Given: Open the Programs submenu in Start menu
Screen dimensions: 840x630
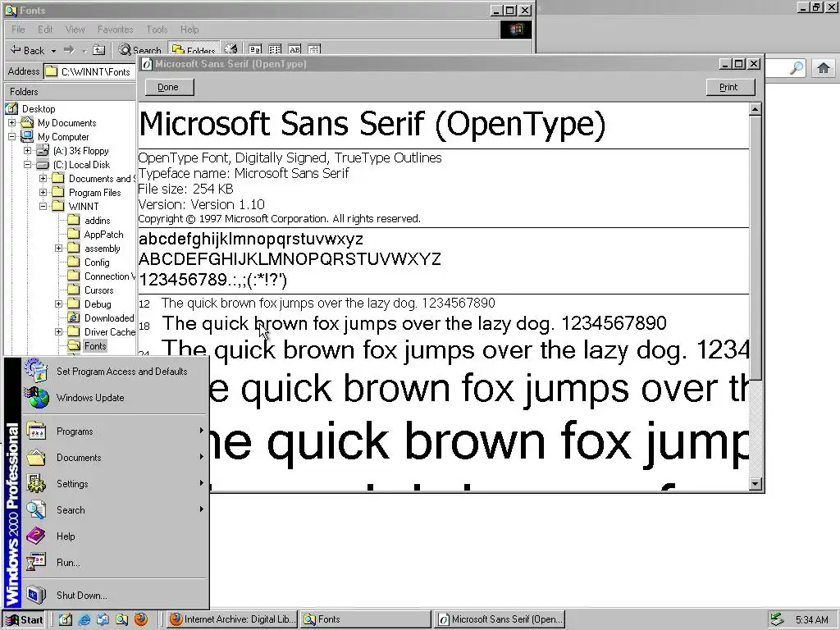Looking at the screenshot, I should click(x=115, y=431).
